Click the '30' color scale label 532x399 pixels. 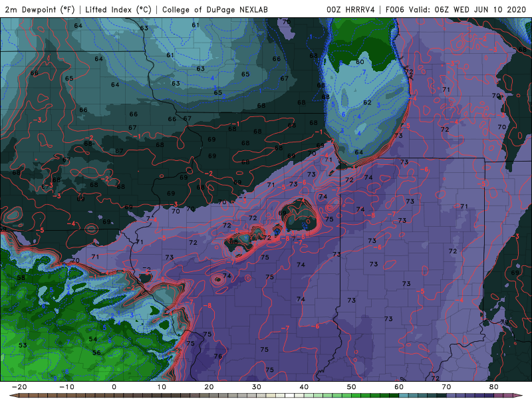pos(257,387)
